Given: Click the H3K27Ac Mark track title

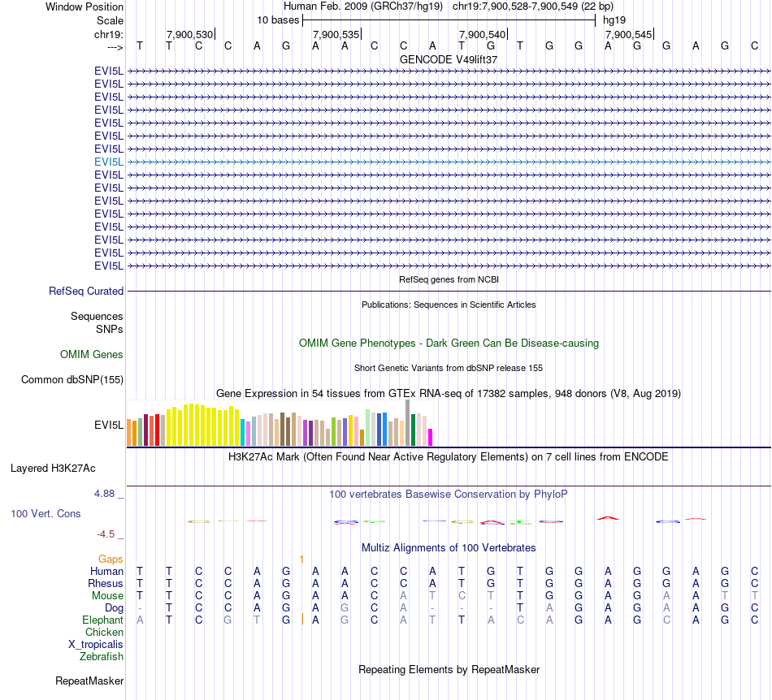Looking at the screenshot, I should coord(449,457).
